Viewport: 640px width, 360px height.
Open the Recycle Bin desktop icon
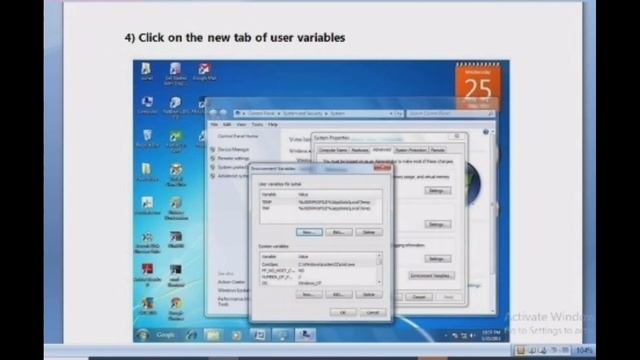[147, 139]
